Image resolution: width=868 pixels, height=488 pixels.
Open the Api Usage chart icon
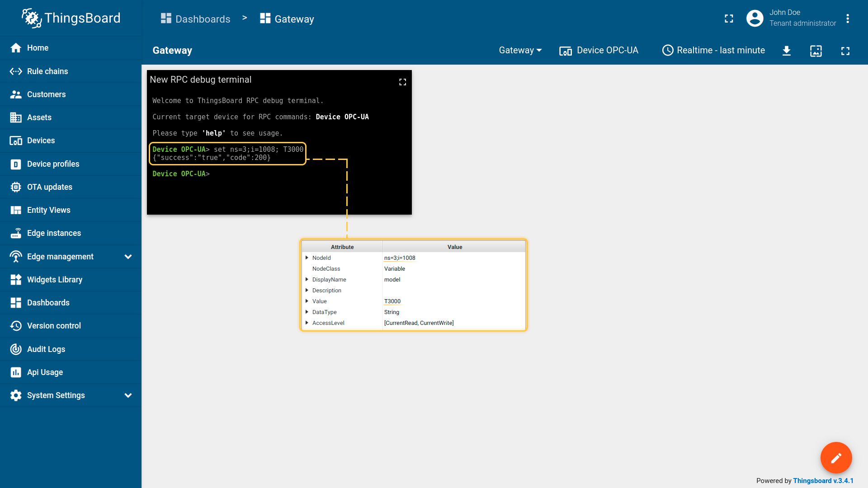[x=16, y=372]
